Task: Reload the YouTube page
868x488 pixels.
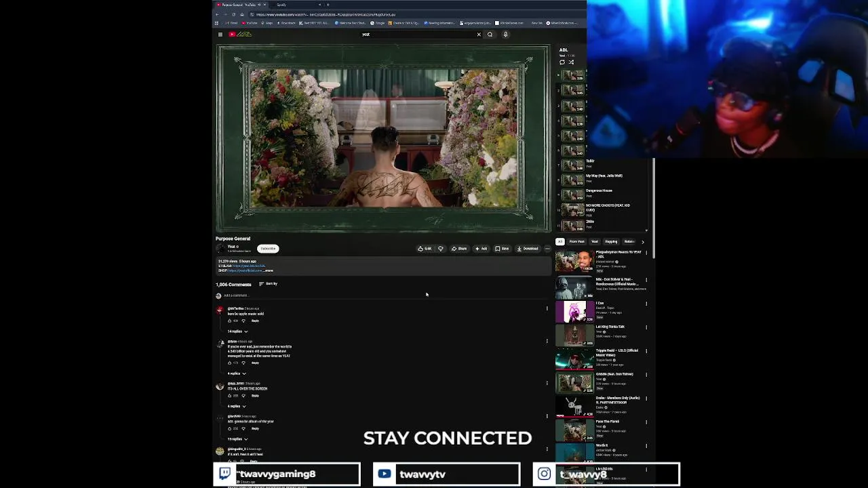Action: click(233, 14)
